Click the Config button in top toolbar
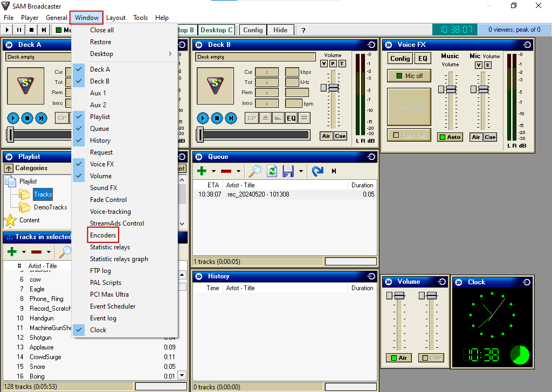The height and width of the screenshot is (392, 552). [252, 30]
